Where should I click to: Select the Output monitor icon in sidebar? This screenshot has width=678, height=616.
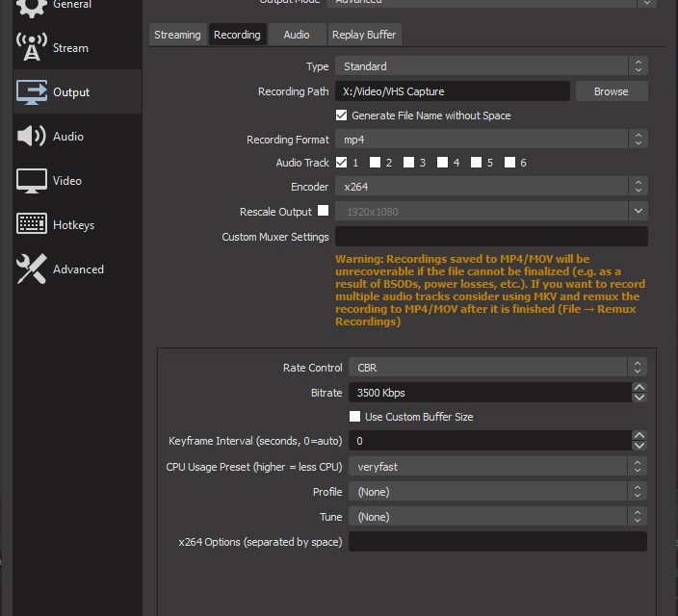(x=32, y=92)
